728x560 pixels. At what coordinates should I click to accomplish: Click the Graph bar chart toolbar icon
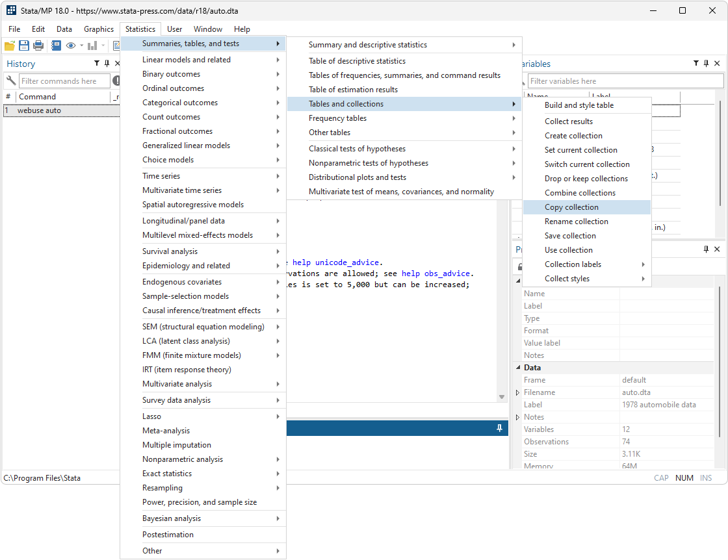pyautogui.click(x=92, y=45)
